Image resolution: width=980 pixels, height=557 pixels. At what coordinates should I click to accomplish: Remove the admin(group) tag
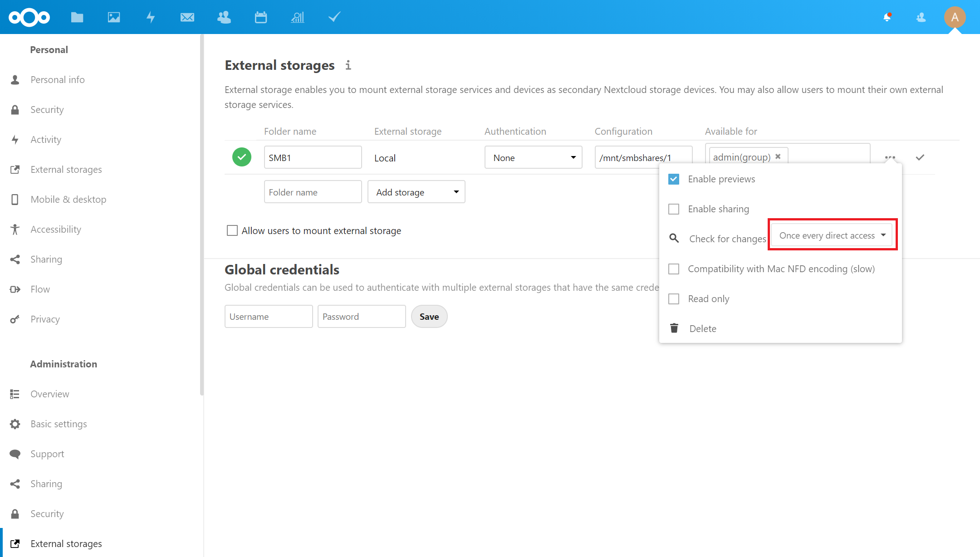click(x=778, y=156)
